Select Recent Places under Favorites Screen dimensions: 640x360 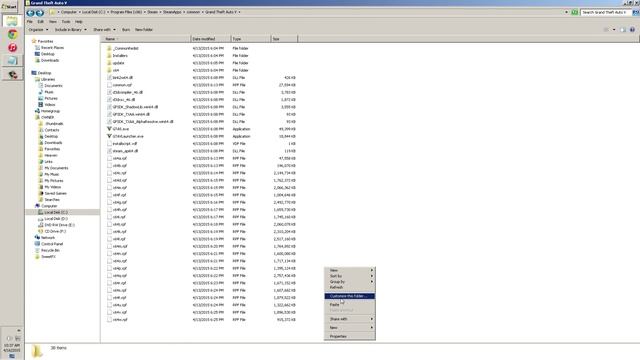click(49, 48)
